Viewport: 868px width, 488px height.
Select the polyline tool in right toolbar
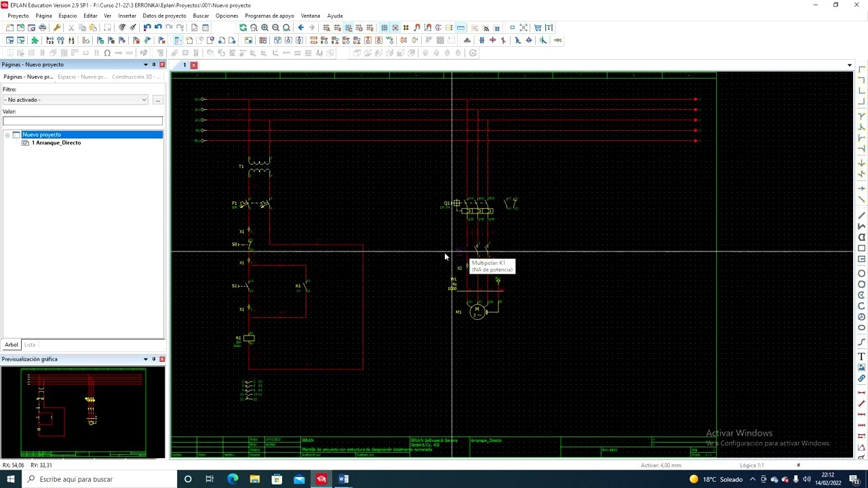pyautogui.click(x=862, y=226)
